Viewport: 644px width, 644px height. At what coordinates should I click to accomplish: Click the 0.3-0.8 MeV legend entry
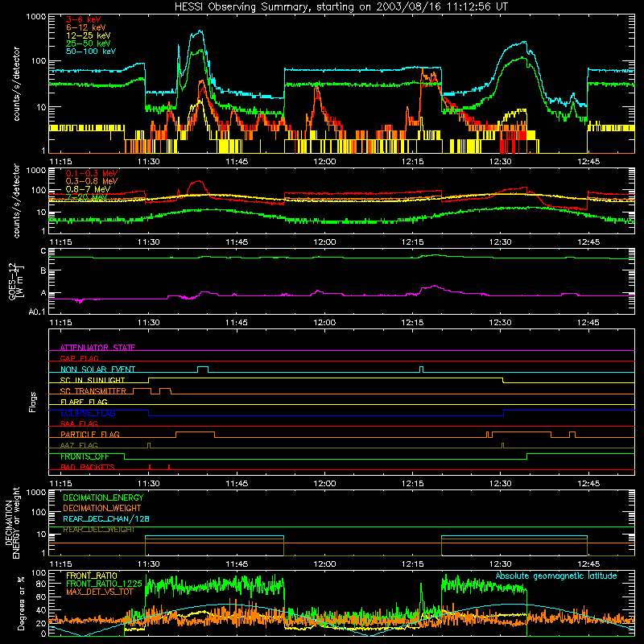click(x=92, y=181)
